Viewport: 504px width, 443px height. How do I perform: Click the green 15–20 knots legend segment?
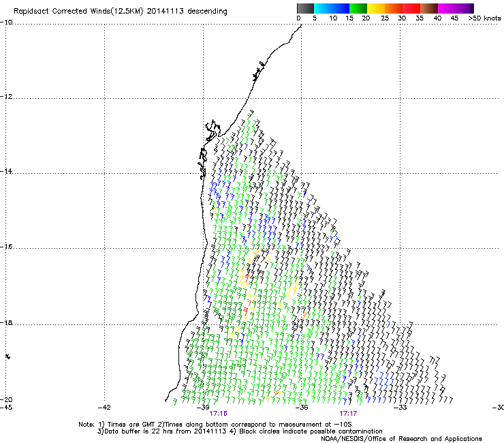coord(358,8)
